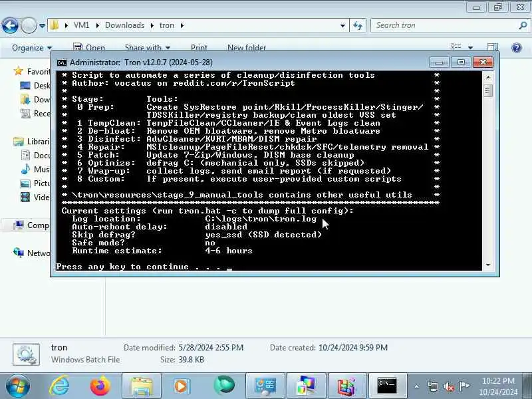The image size is (532, 399).
Task: Click Size value 39.8 KB
Action: click(x=191, y=359)
